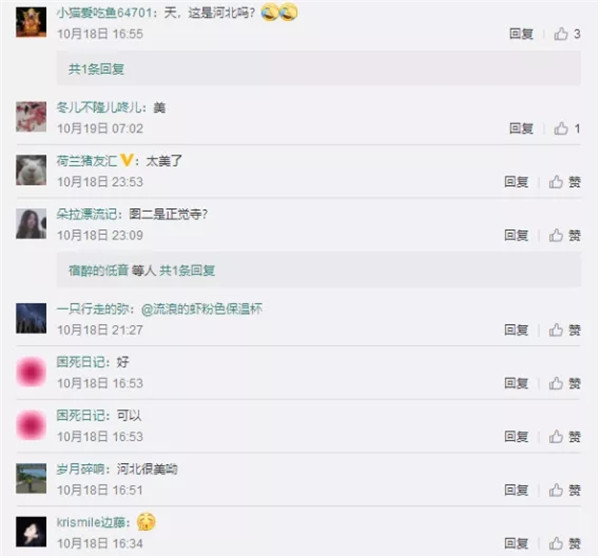Expand 共1条回复 under 朵拉漂流记's comment

pos(187,271)
